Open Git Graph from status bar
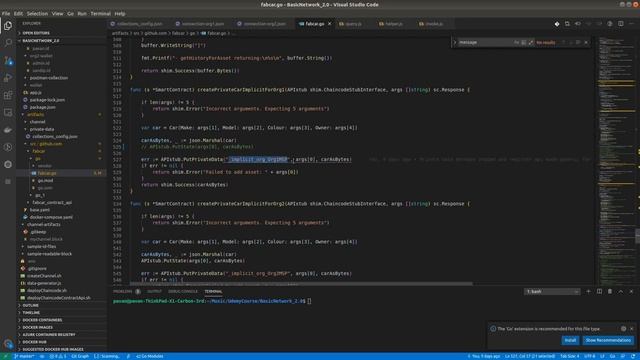This screenshot has width=640, height=360. (80, 356)
